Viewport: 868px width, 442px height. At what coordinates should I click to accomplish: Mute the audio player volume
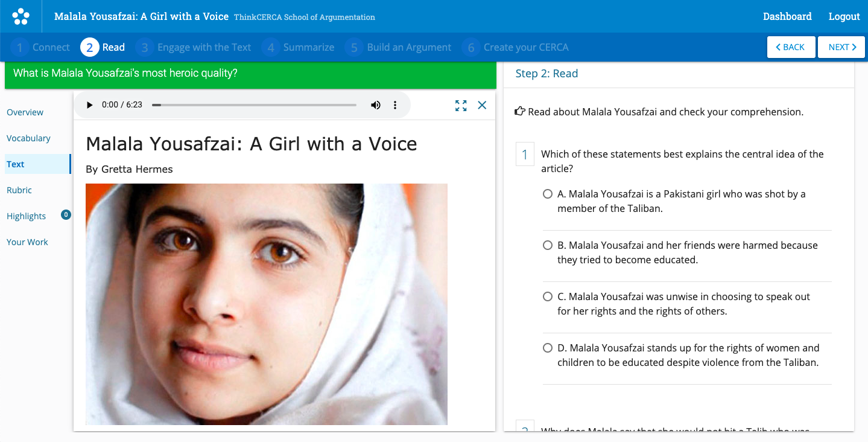pyautogui.click(x=376, y=105)
